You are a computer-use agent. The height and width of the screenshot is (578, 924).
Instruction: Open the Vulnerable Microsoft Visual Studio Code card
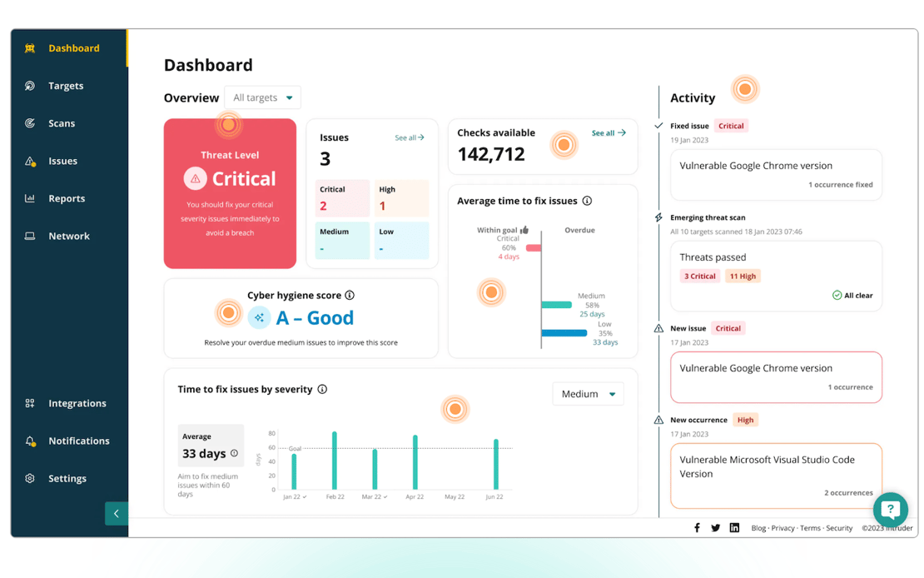point(776,476)
